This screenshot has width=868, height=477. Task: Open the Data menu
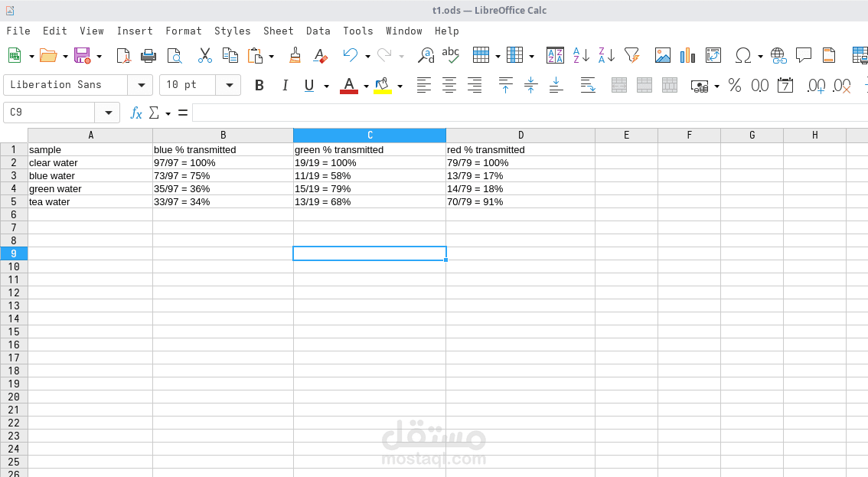coord(318,31)
